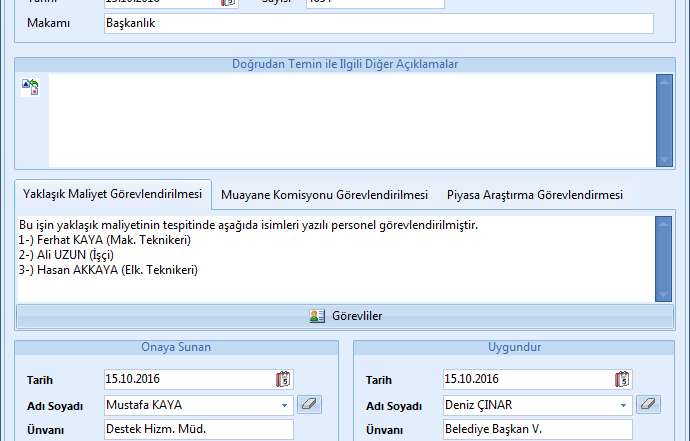Clear Mustafa KAYA with the eraser button
This screenshot has width=690, height=441.
point(310,405)
